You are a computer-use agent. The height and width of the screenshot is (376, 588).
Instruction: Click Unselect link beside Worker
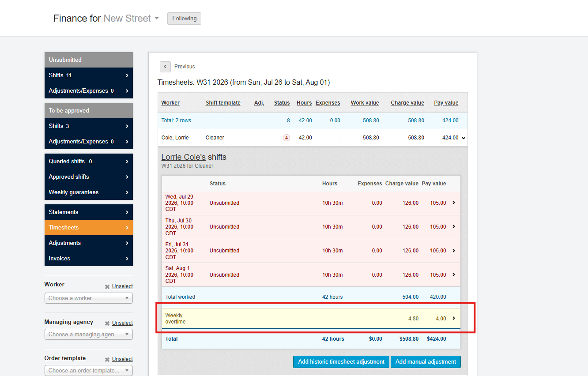point(122,286)
